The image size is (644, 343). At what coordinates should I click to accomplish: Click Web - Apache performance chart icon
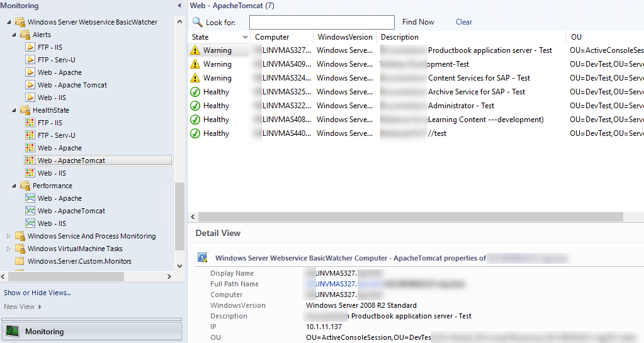pos(30,198)
